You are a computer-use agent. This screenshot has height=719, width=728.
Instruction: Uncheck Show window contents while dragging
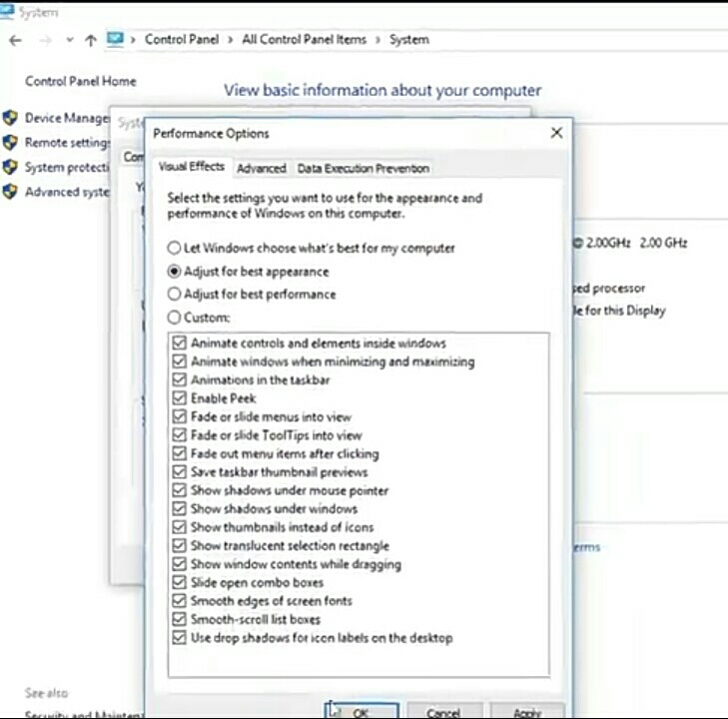[179, 564]
